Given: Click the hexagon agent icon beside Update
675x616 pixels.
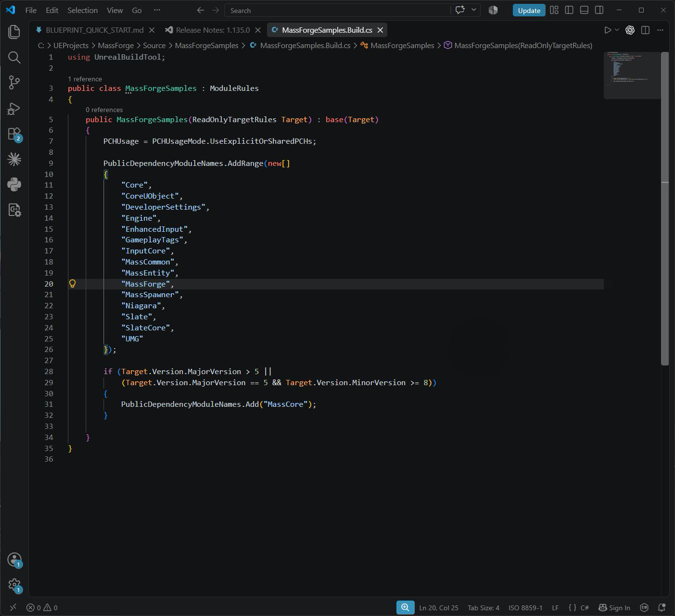Looking at the screenshot, I should tap(493, 10).
